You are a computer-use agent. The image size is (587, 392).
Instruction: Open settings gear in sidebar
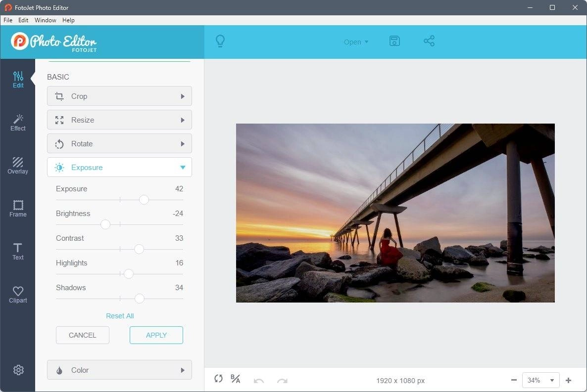(x=18, y=370)
